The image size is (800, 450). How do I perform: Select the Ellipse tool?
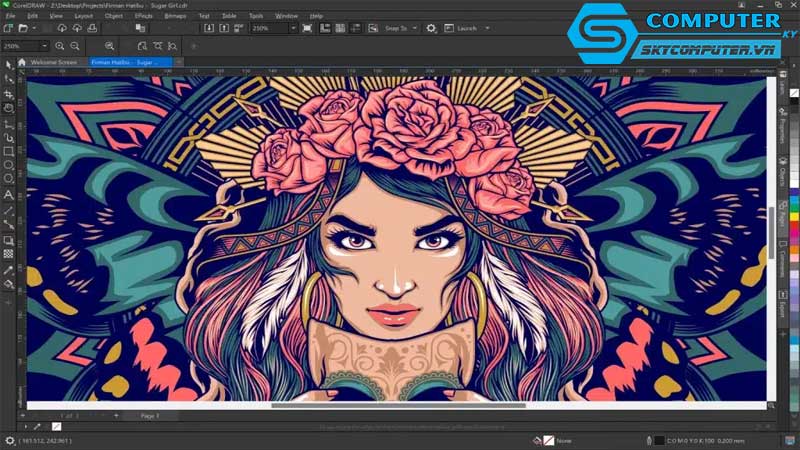[9, 165]
